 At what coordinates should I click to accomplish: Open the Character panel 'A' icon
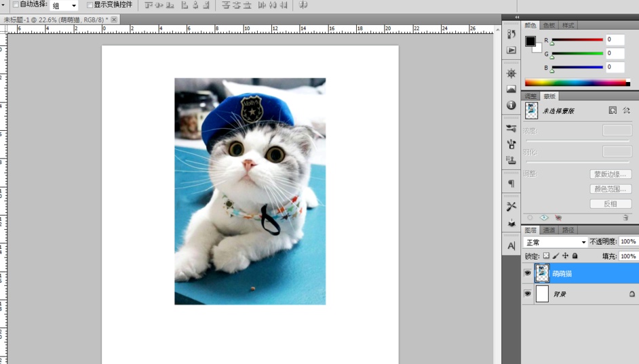[x=511, y=246]
